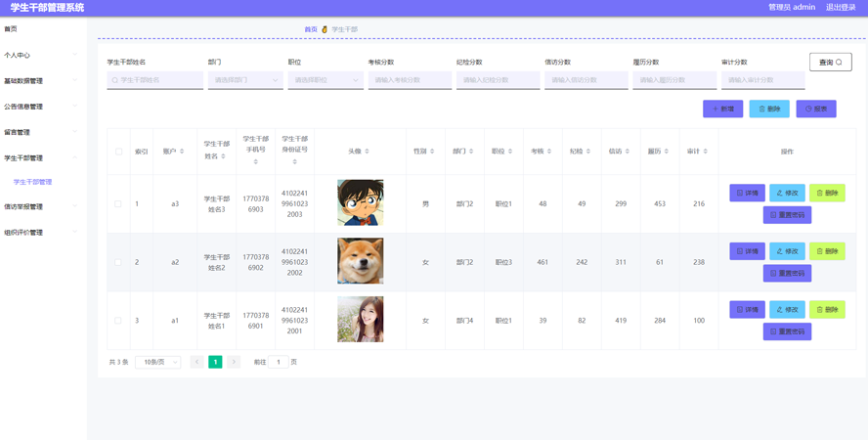Open the 10条/页 page size dropdown
The width and height of the screenshot is (868, 440).
click(x=157, y=362)
